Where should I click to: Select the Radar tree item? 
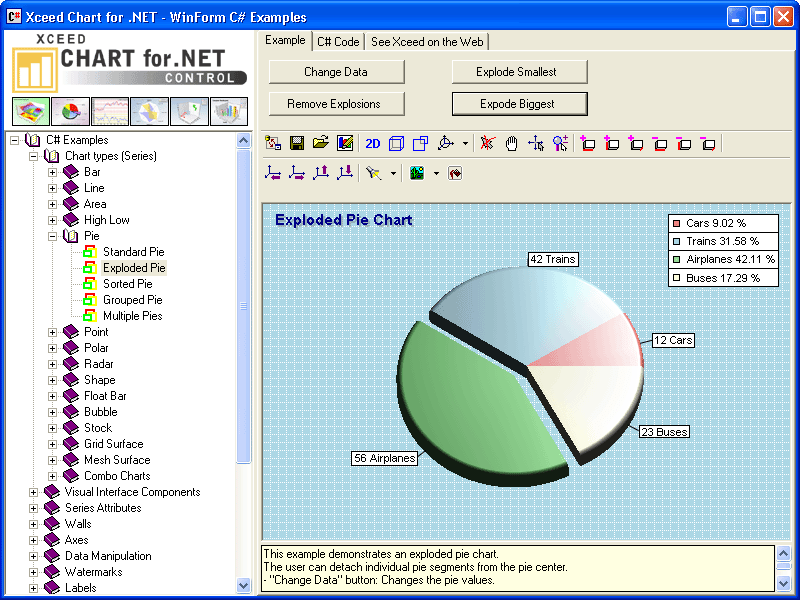click(98, 364)
